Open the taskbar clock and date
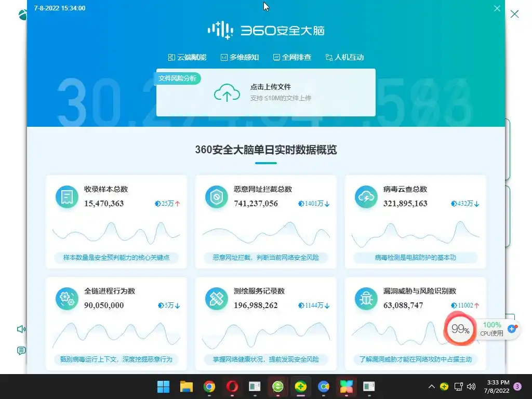 coord(497,387)
